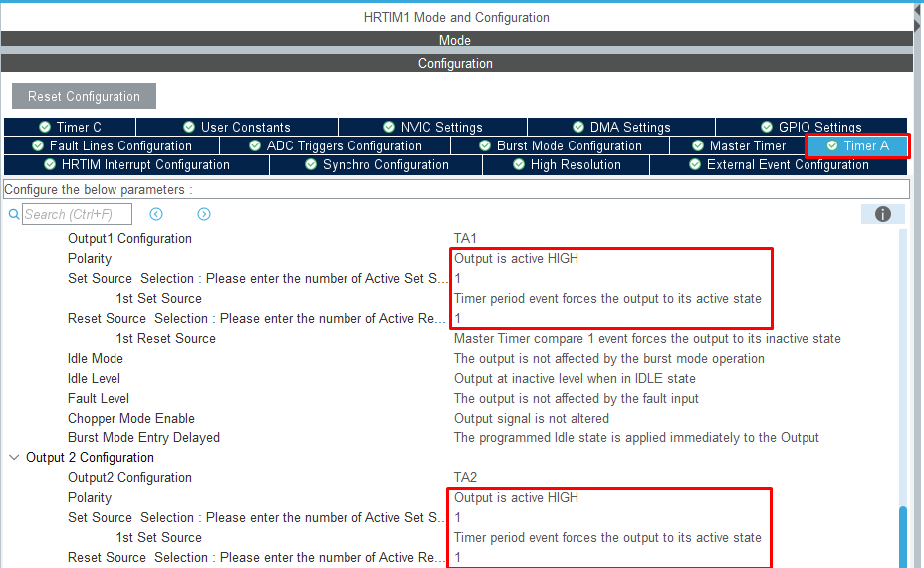Select TA1 Polarity value 'Output is active HIGH'
Screen dimensions: 924x568
[x=516, y=258]
